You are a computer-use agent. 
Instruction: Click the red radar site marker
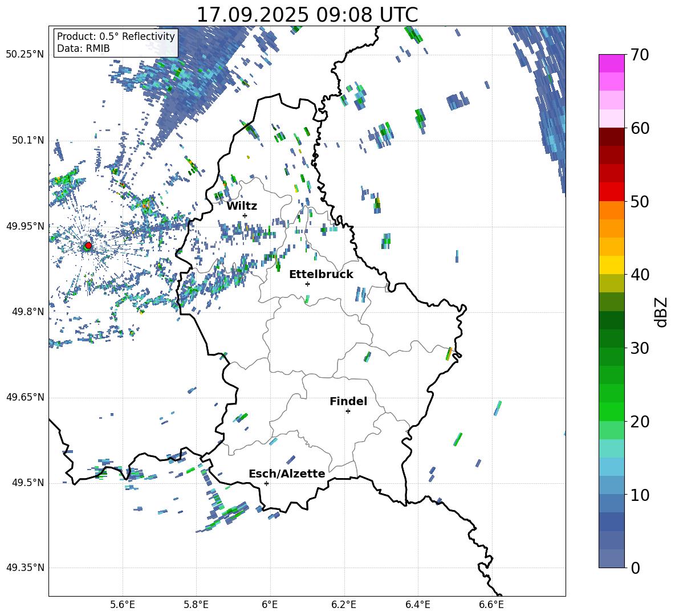88,245
